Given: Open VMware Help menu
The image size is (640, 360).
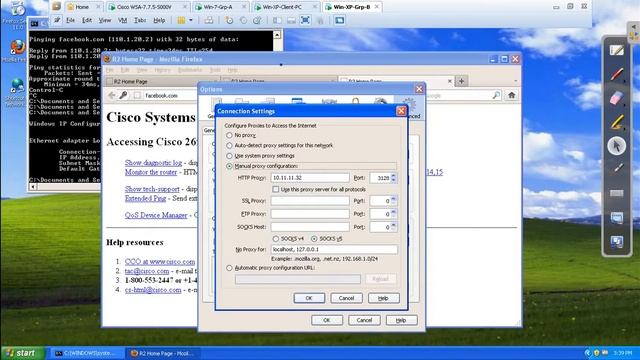Looking at the screenshot, I should tap(159, 20).
